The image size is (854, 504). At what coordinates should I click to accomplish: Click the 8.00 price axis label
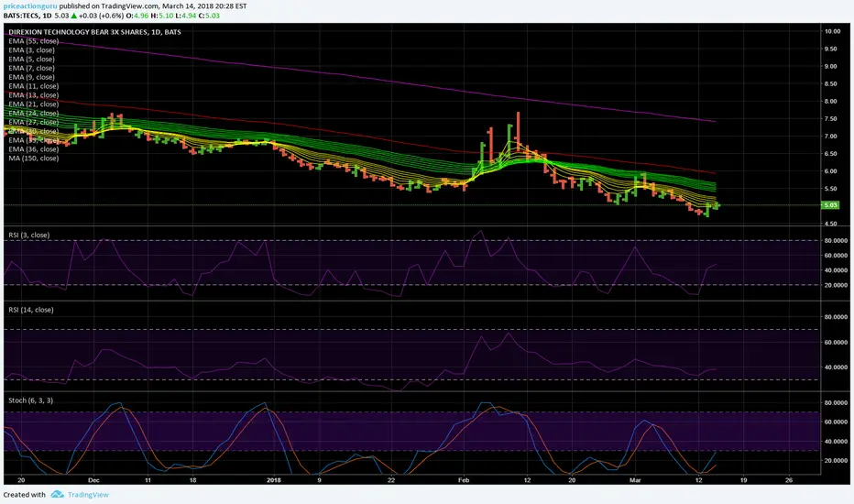(830, 102)
